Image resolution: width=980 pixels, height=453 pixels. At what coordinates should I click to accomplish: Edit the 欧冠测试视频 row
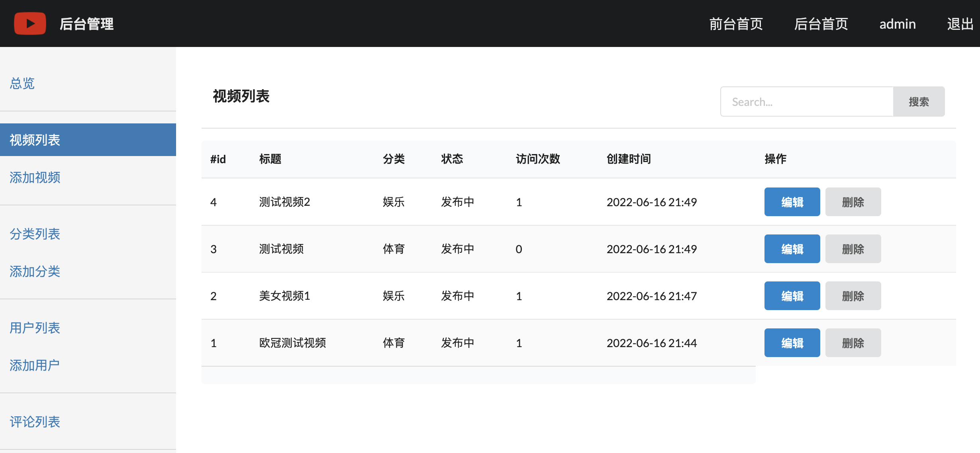[x=792, y=343]
